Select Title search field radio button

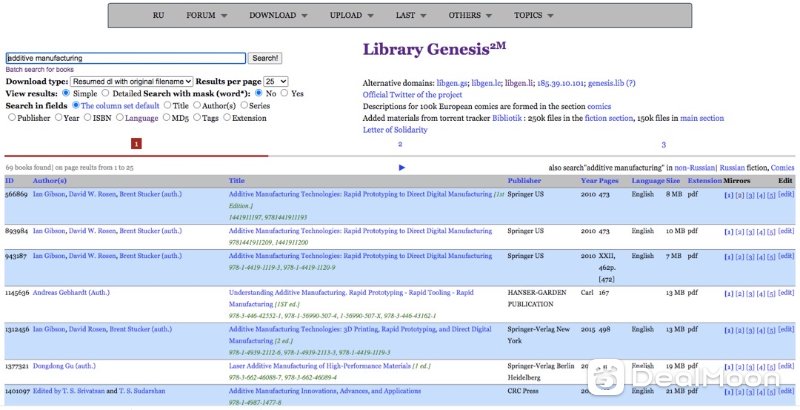pyautogui.click(x=167, y=106)
